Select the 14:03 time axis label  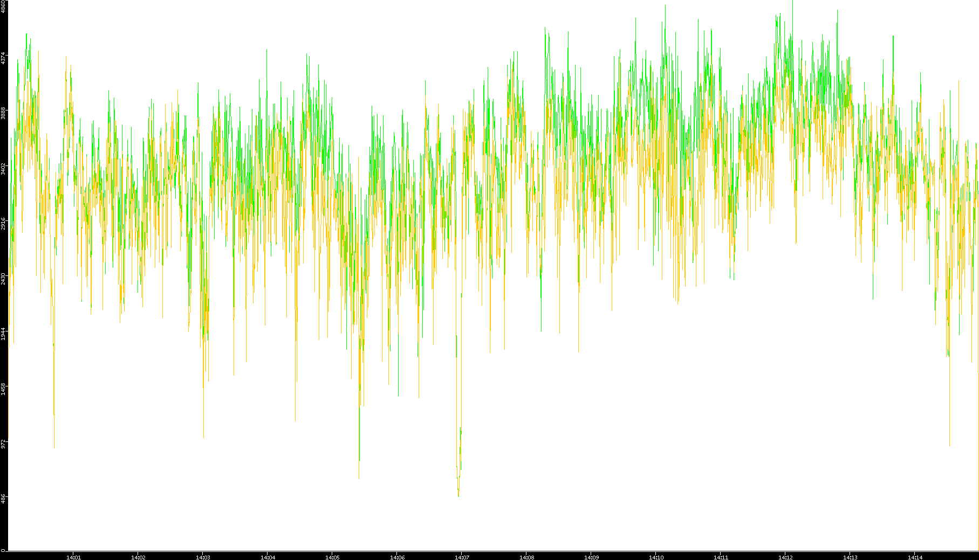click(x=203, y=557)
